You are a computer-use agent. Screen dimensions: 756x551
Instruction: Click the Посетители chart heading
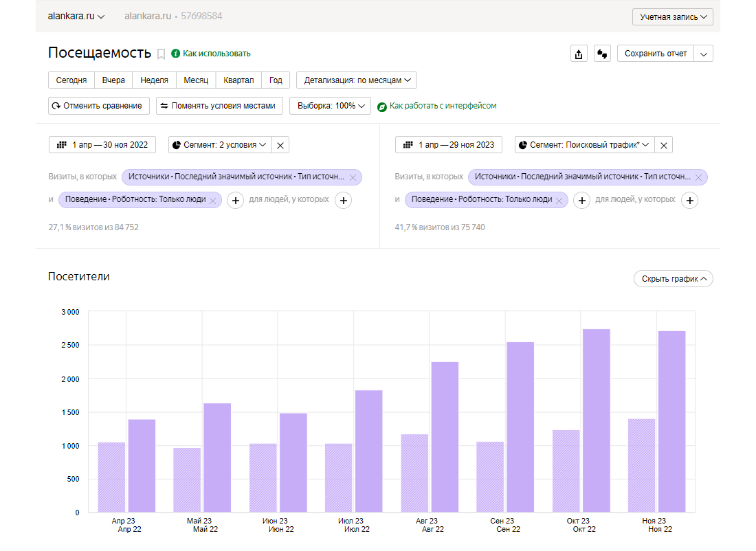[x=78, y=277]
